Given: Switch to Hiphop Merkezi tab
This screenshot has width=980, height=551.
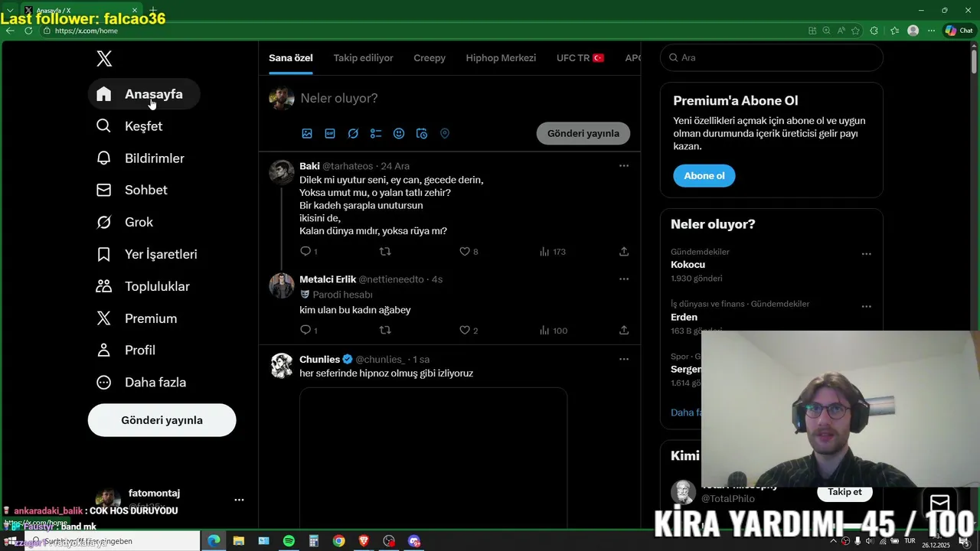Looking at the screenshot, I should [x=501, y=58].
